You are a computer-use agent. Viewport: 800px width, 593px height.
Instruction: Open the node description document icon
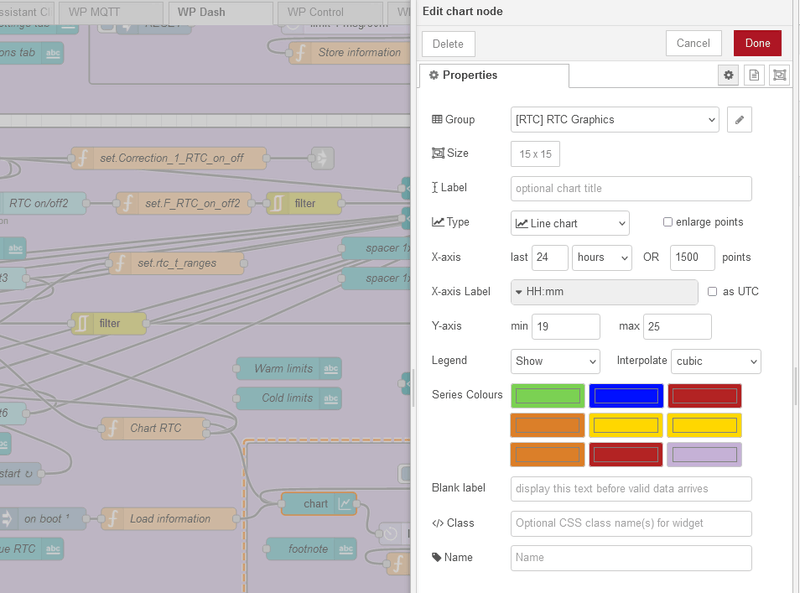(x=755, y=75)
